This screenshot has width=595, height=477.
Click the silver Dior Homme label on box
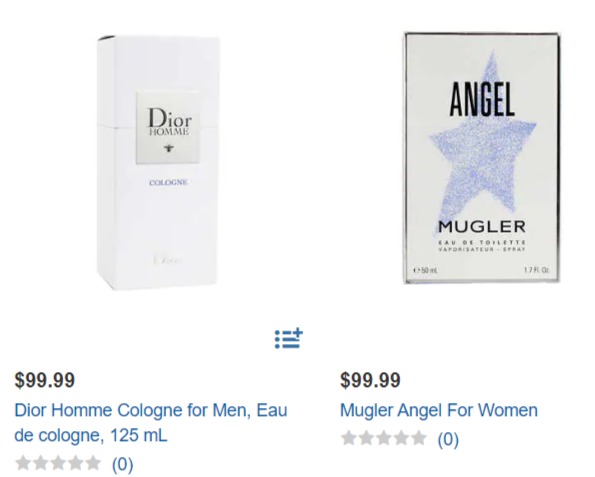pos(168,128)
